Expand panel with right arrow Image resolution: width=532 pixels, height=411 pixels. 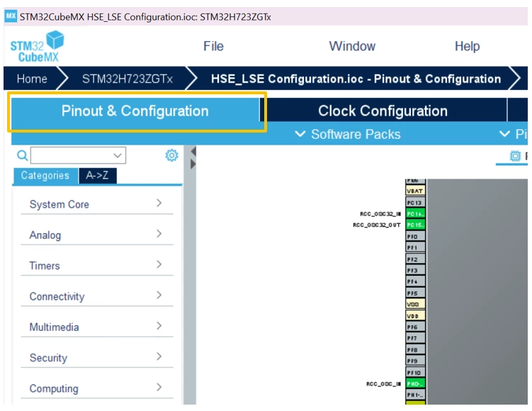coord(193,164)
